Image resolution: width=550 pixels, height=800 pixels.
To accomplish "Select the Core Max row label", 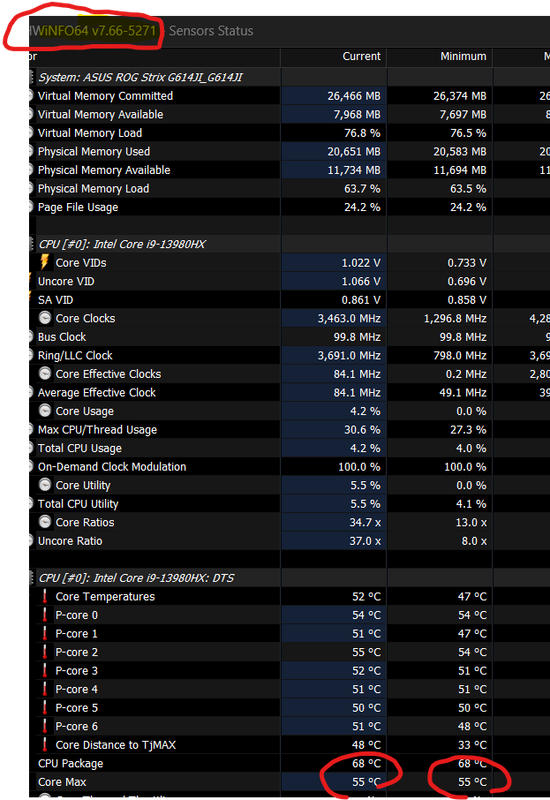I will point(62,782).
